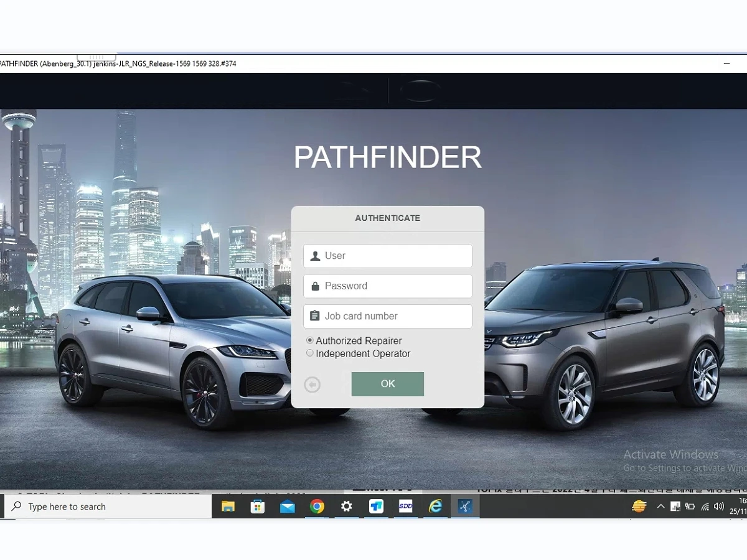Click the clipboard icon in Job card field
This screenshot has width=747, height=560.
(315, 316)
